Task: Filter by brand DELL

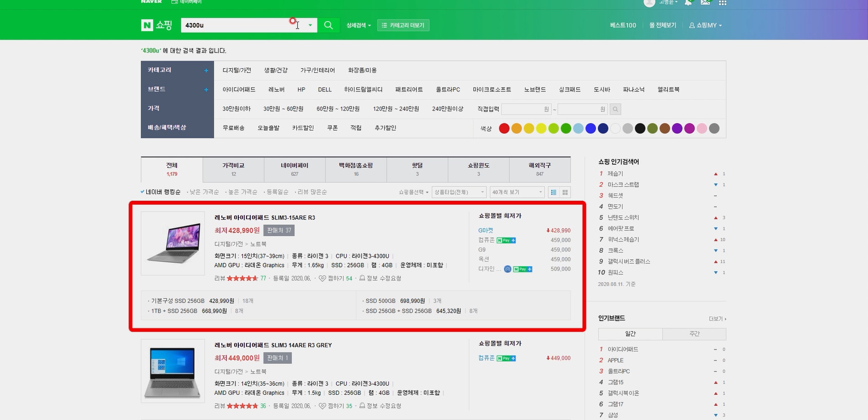Action: tap(325, 89)
